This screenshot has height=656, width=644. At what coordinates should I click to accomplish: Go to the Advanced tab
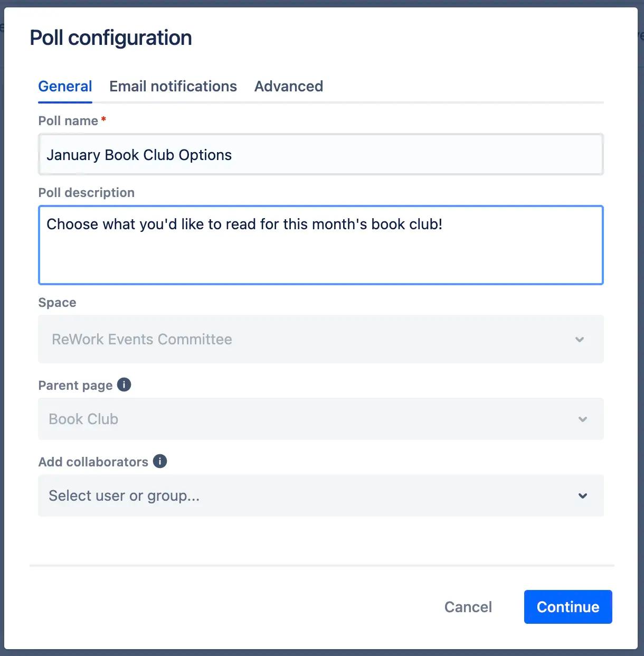(289, 86)
